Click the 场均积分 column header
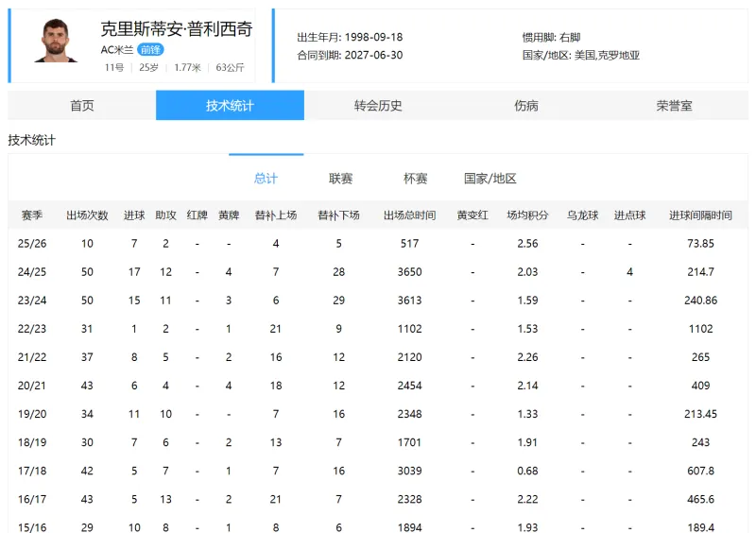The width and height of the screenshot is (756, 533). click(527, 215)
